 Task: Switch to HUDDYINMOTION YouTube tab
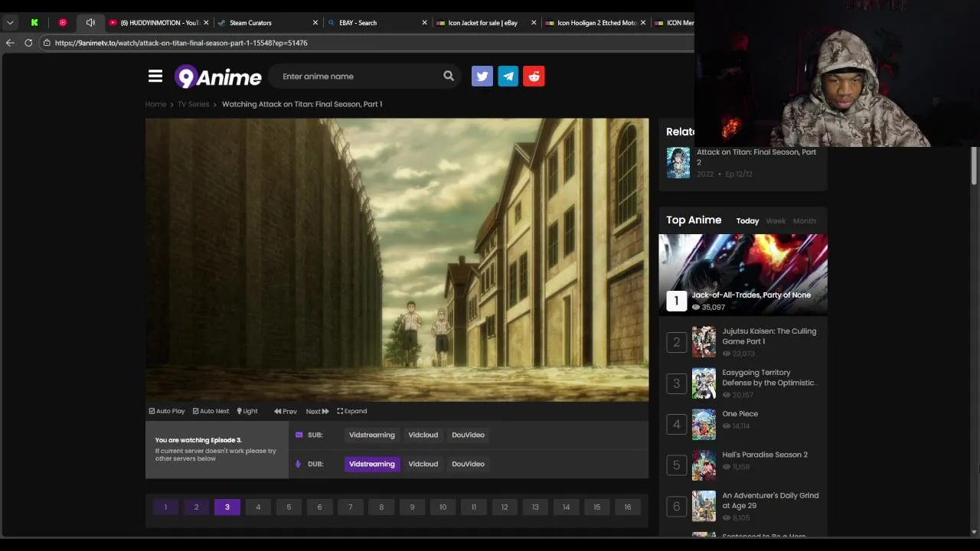pyautogui.click(x=159, y=23)
